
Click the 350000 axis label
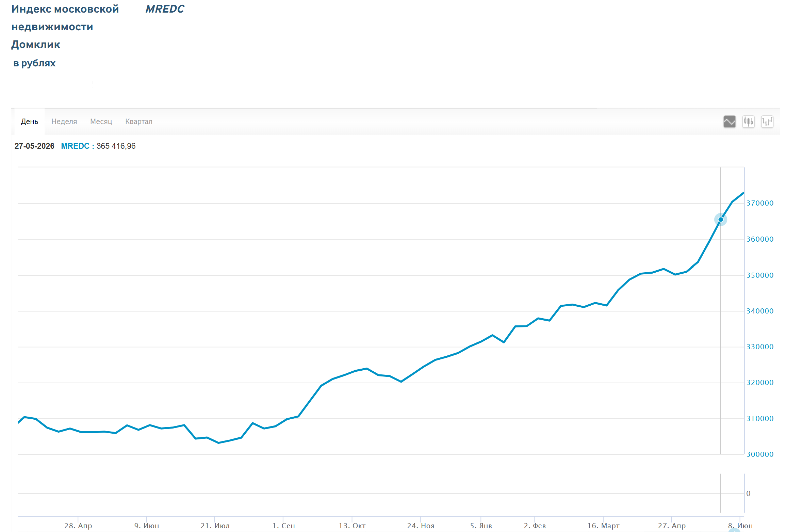[x=760, y=275]
